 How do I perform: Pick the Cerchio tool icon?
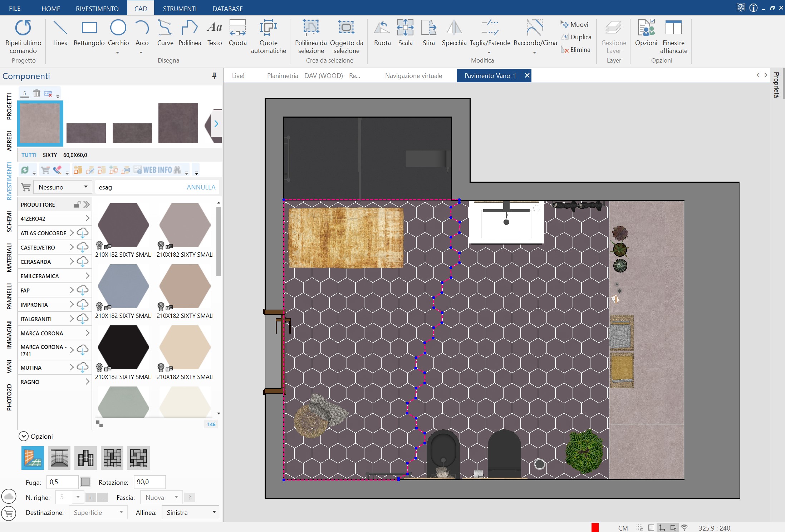[118, 28]
